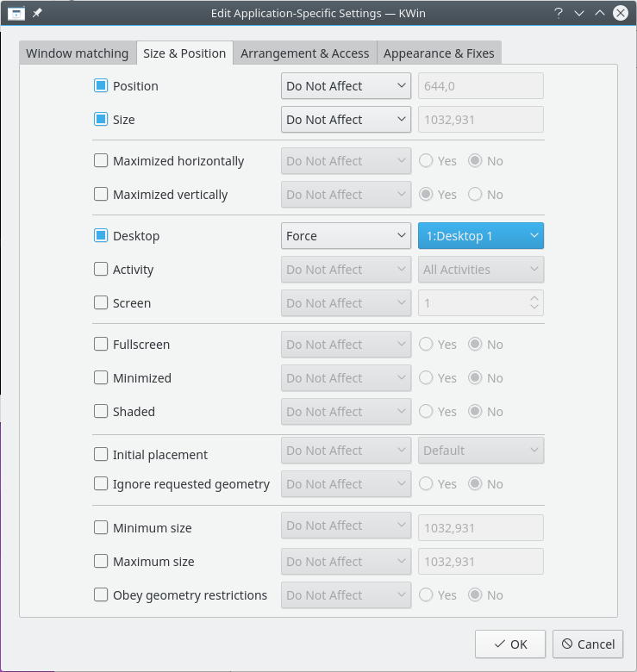Tick the Shaded checkbox
Screen dimensions: 637x672
[x=101, y=412]
